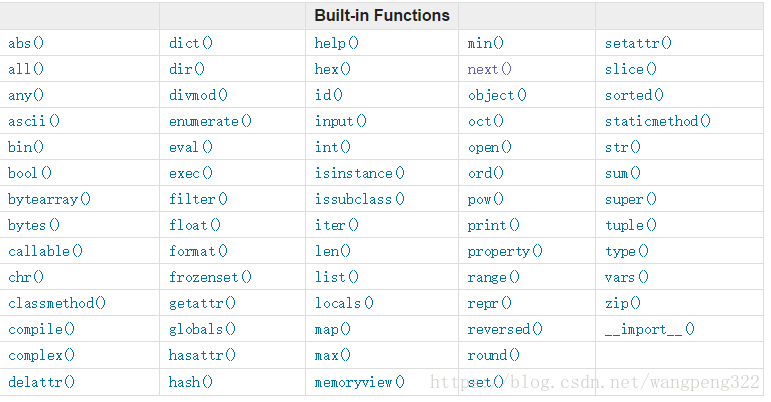Open the visited next() link

click(x=490, y=69)
